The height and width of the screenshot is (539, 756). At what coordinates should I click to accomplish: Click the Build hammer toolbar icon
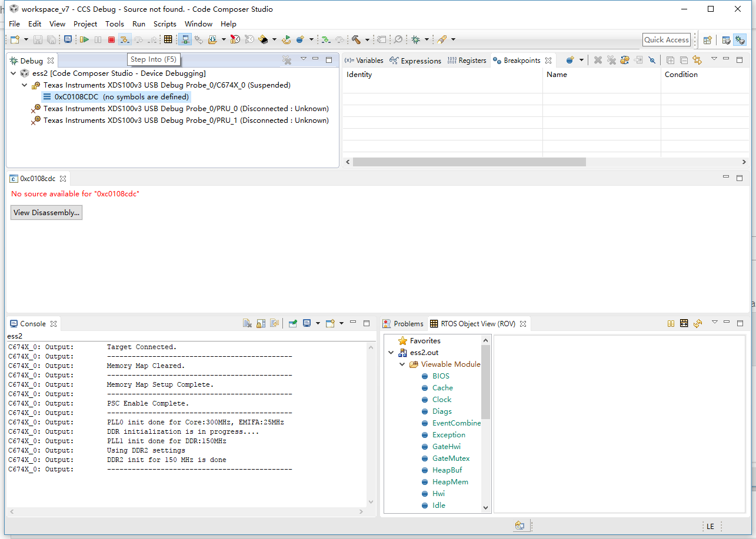[357, 39]
